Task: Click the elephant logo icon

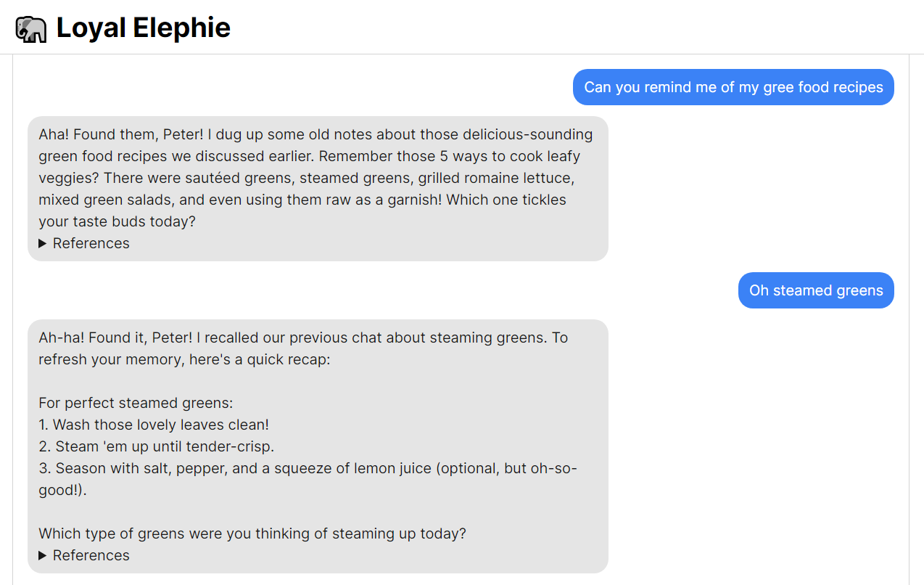Action: tap(30, 28)
